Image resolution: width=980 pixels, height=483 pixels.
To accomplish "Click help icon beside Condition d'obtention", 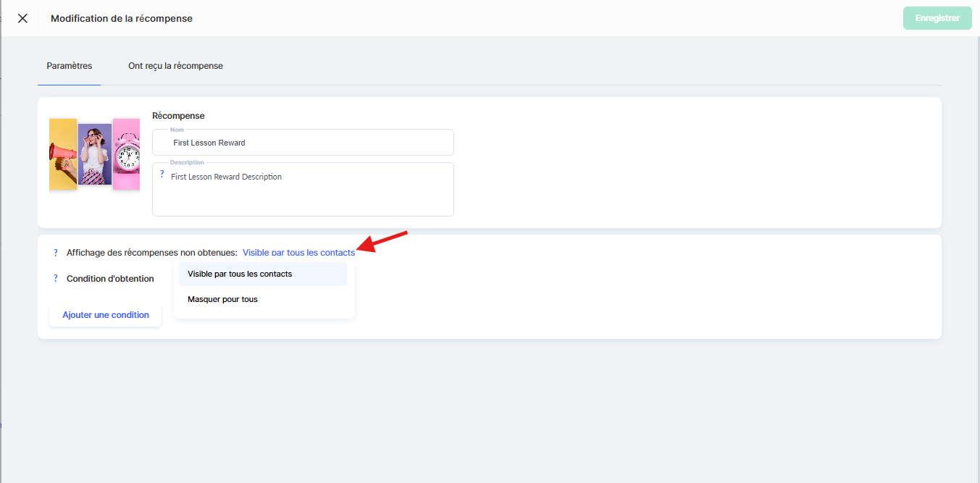I will point(55,279).
